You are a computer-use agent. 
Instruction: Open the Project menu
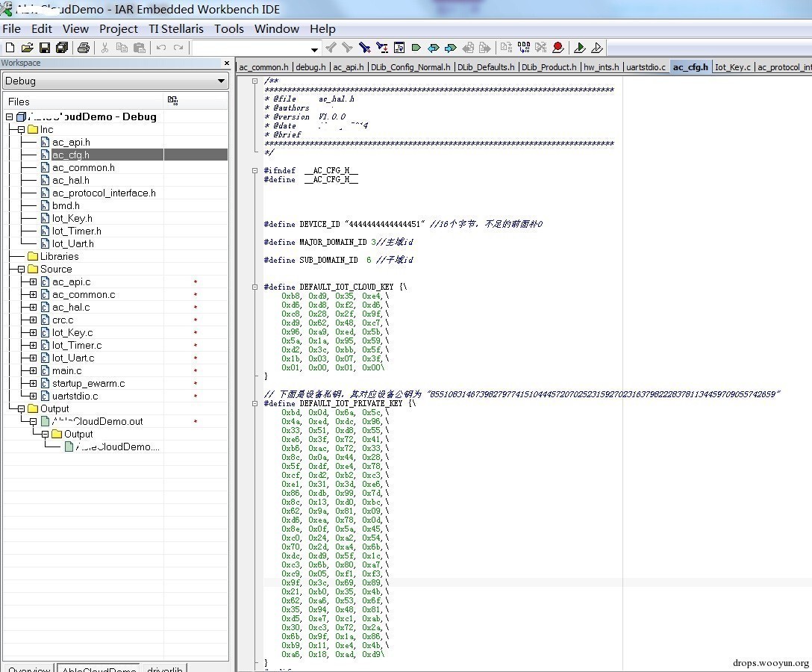pyautogui.click(x=118, y=28)
